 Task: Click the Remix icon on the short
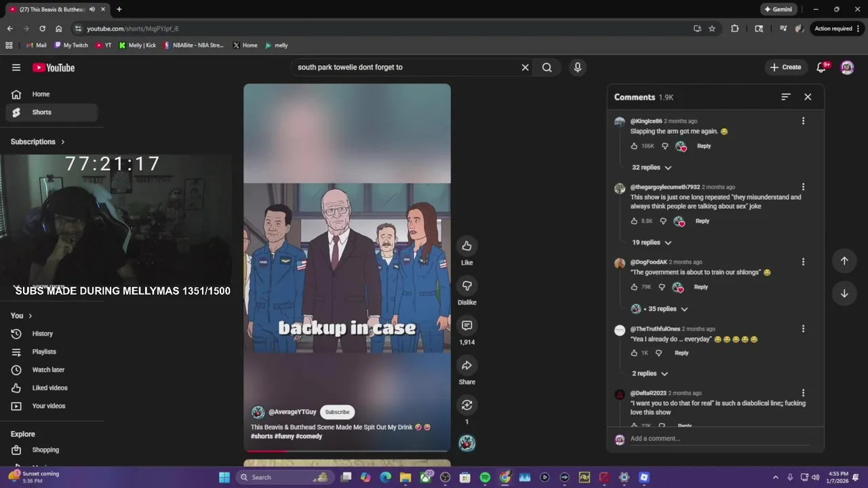(467, 405)
